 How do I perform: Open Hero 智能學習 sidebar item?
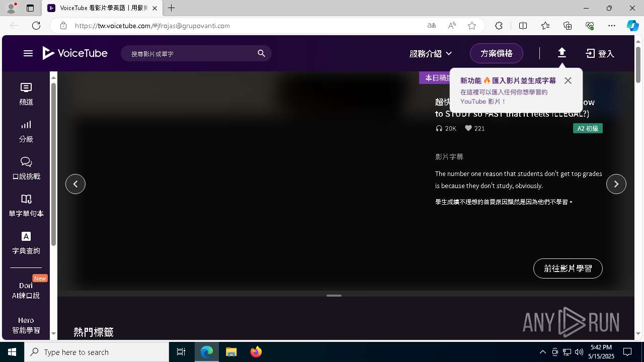[x=26, y=325]
